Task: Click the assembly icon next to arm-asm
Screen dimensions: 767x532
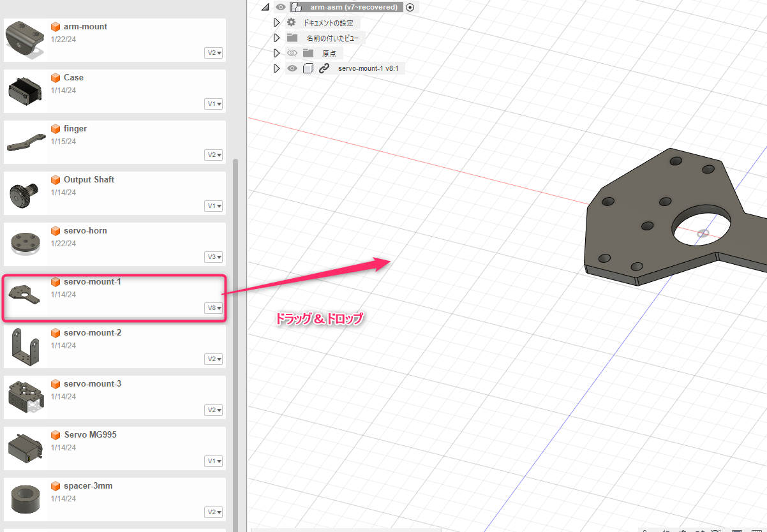Action: 296,8
